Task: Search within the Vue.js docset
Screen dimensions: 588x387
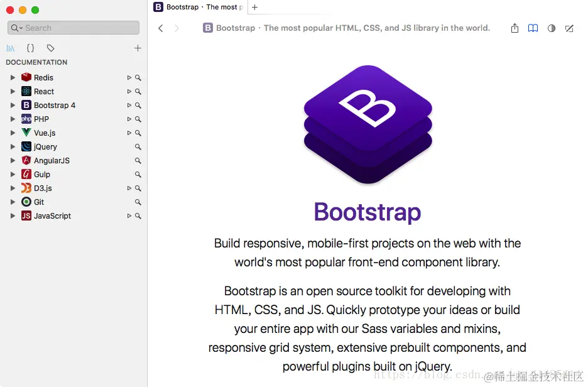Action: coord(138,133)
